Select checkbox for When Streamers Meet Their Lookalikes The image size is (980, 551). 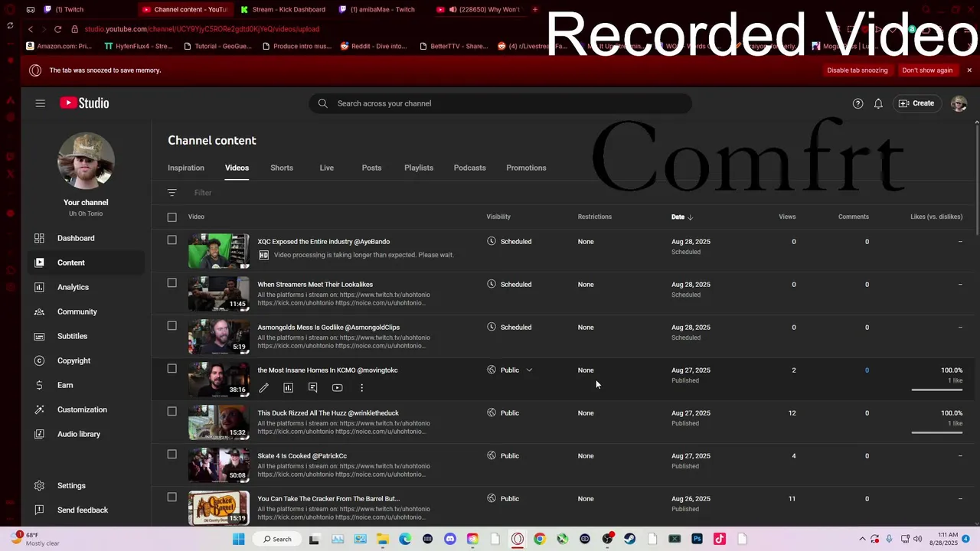coord(171,283)
